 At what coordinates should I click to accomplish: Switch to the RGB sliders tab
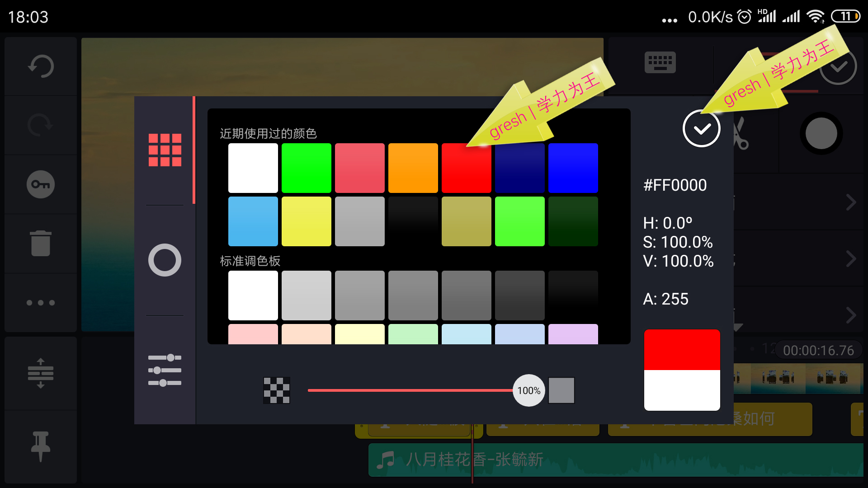[165, 371]
